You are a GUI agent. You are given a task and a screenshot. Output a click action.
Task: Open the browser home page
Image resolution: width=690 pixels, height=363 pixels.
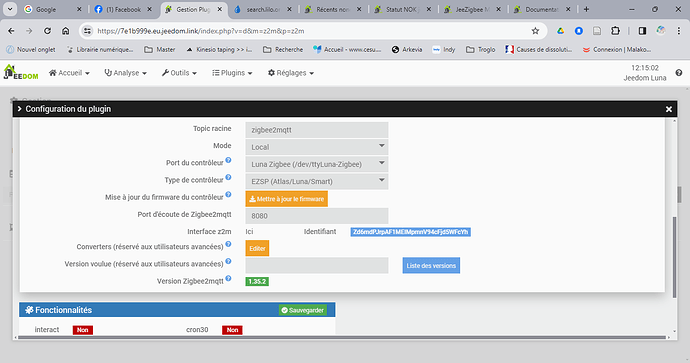coord(66,31)
